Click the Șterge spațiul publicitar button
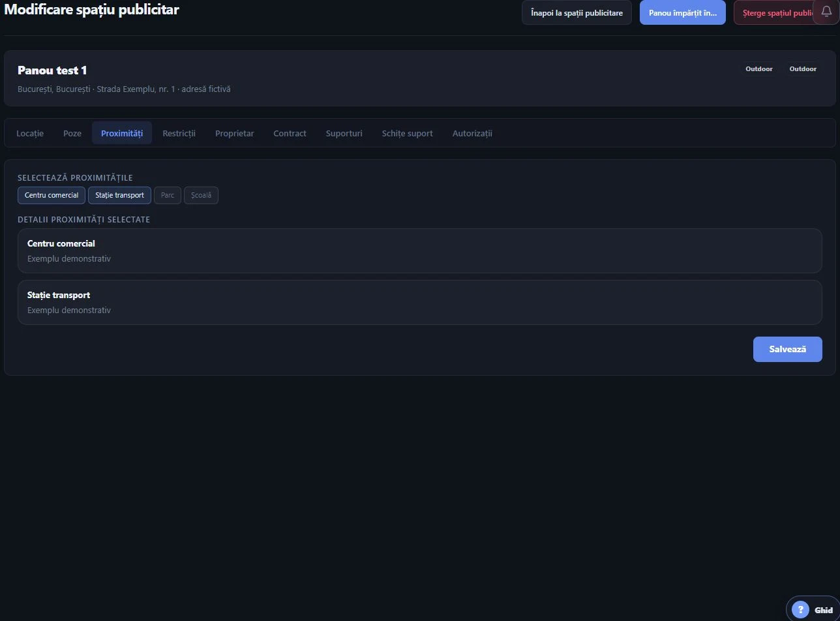This screenshot has width=840, height=621. click(x=774, y=12)
